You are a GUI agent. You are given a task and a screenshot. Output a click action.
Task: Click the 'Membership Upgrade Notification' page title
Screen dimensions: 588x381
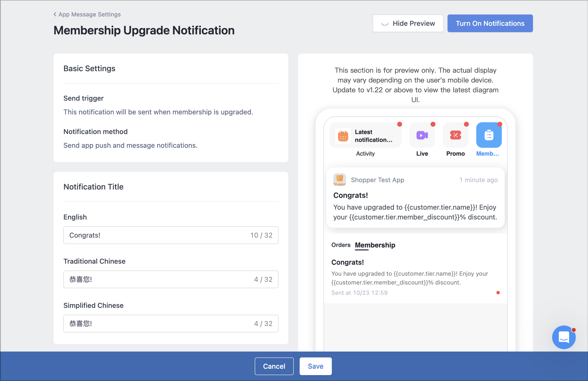144,30
